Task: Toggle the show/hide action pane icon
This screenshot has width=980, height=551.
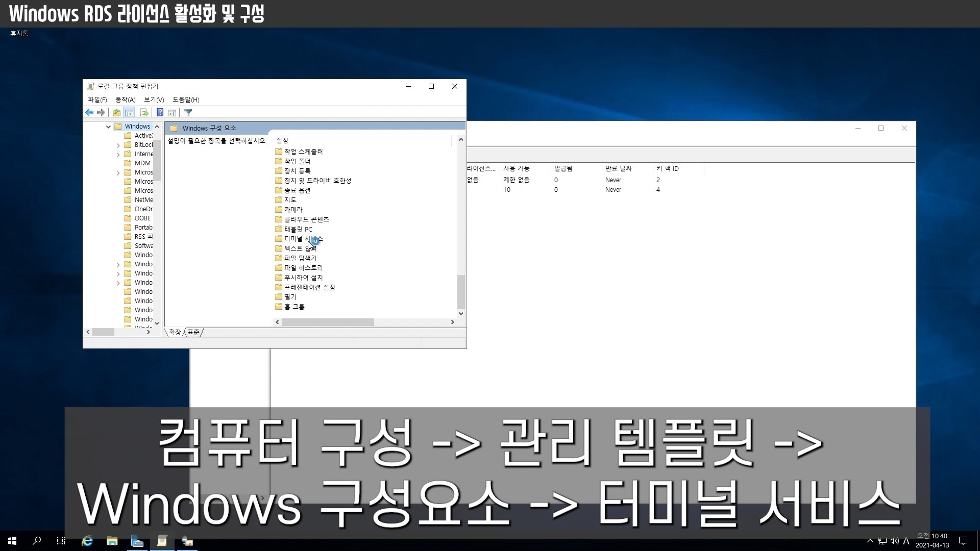Action: coord(172,112)
